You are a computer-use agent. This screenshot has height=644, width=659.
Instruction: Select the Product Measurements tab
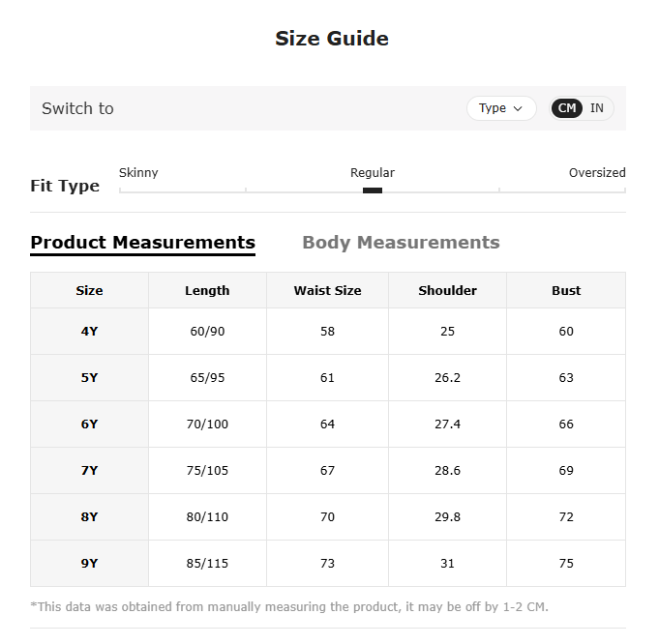coord(143,243)
